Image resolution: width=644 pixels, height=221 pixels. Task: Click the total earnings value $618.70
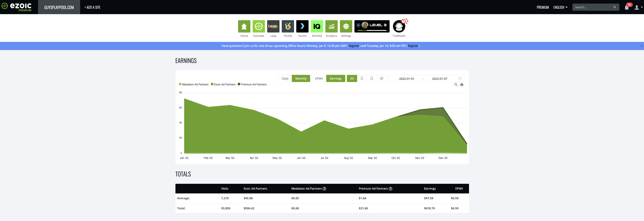[x=429, y=208]
